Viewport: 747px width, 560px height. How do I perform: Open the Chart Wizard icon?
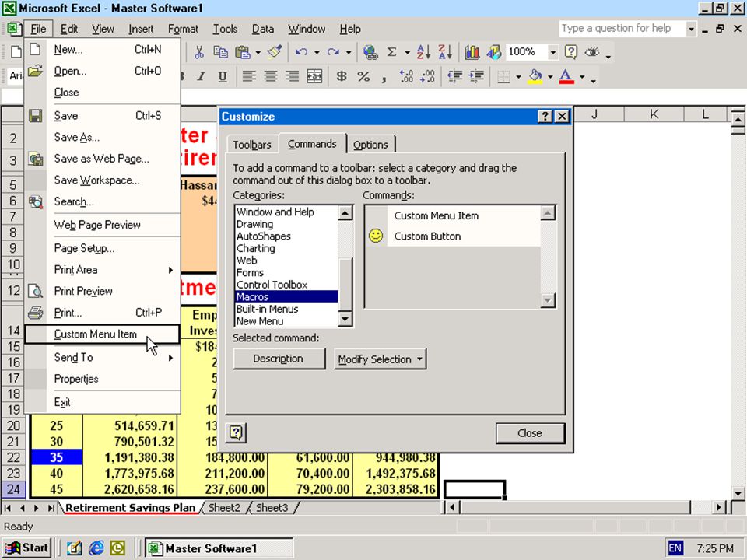click(x=472, y=52)
